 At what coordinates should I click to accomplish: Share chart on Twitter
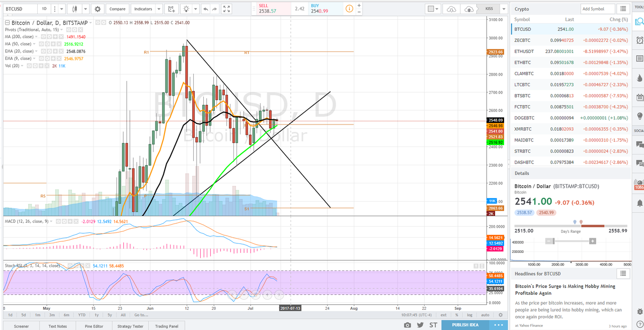tap(420, 325)
